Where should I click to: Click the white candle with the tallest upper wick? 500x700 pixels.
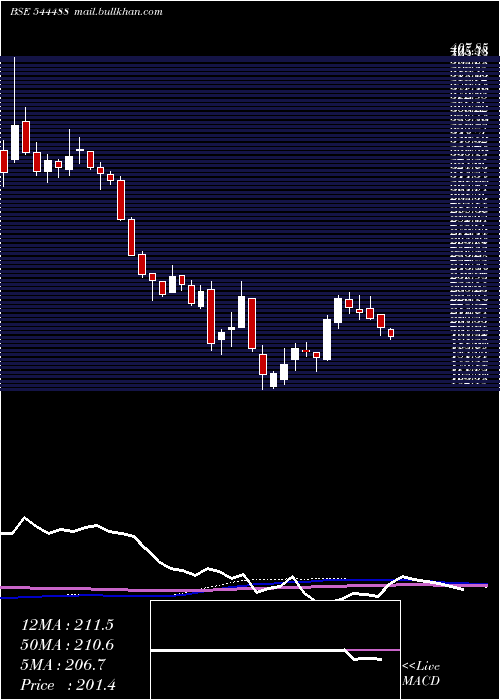[15, 142]
